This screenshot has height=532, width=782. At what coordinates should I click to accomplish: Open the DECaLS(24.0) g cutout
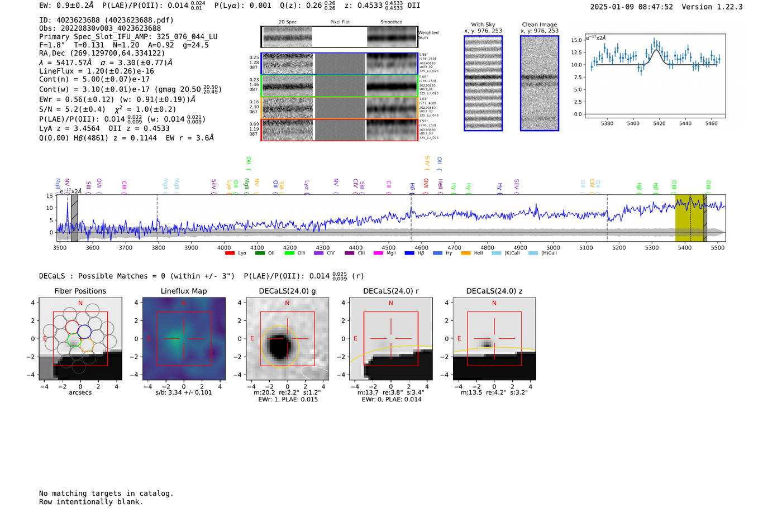(287, 339)
